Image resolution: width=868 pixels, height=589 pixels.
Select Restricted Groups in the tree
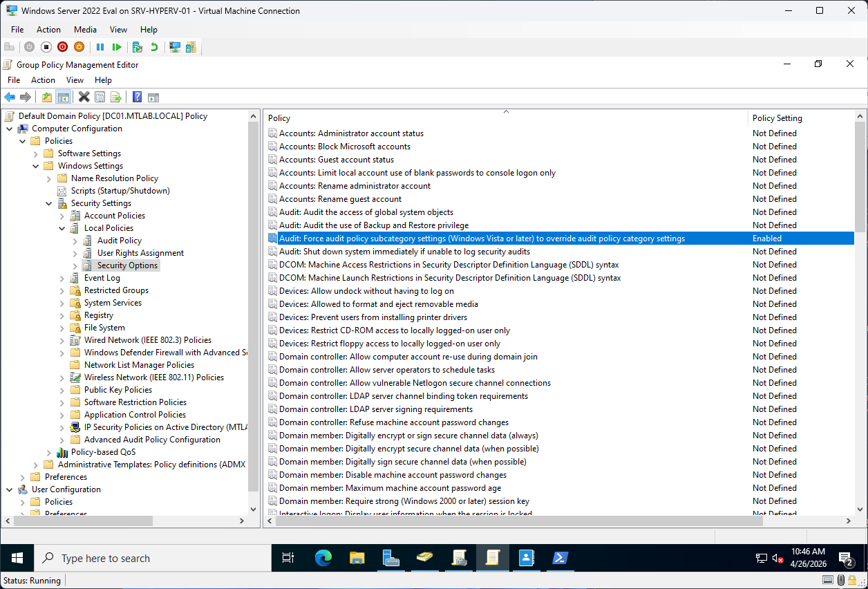(116, 290)
